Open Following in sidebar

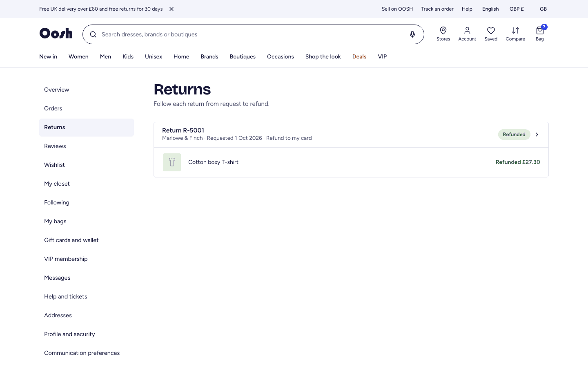point(87,203)
